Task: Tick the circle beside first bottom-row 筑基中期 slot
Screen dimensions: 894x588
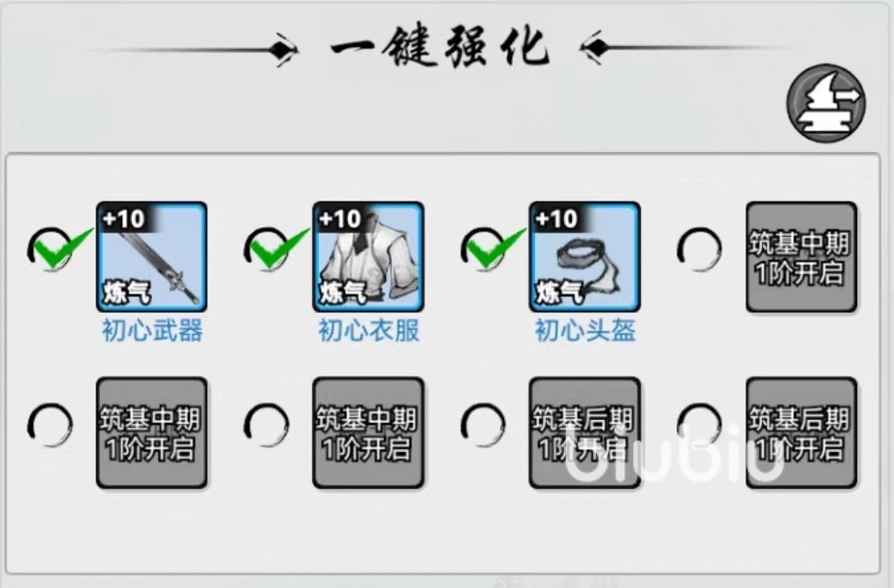Action: pyautogui.click(x=50, y=425)
